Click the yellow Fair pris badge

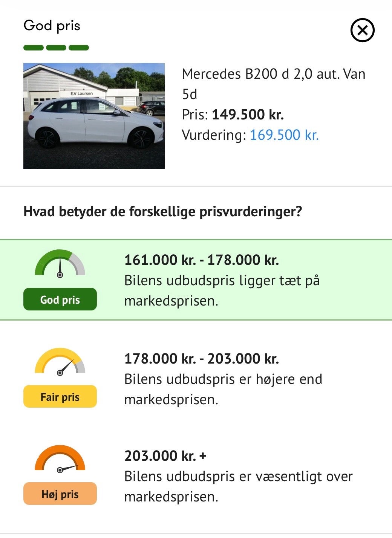tap(60, 397)
